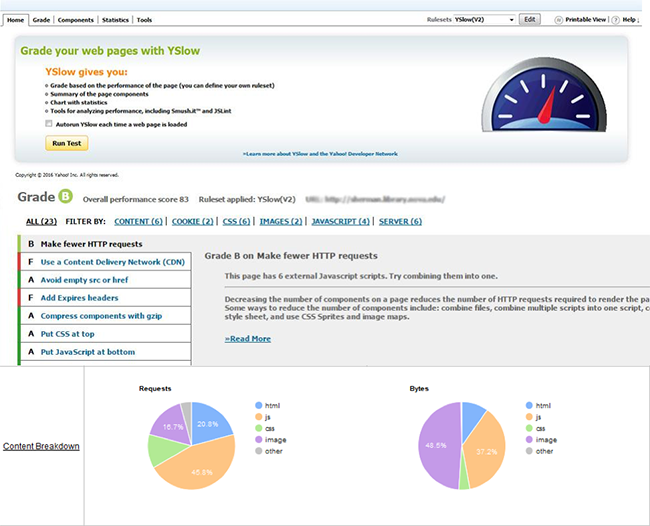The height and width of the screenshot is (526, 650).
Task: Click the Content Breakdown link
Action: [41, 446]
